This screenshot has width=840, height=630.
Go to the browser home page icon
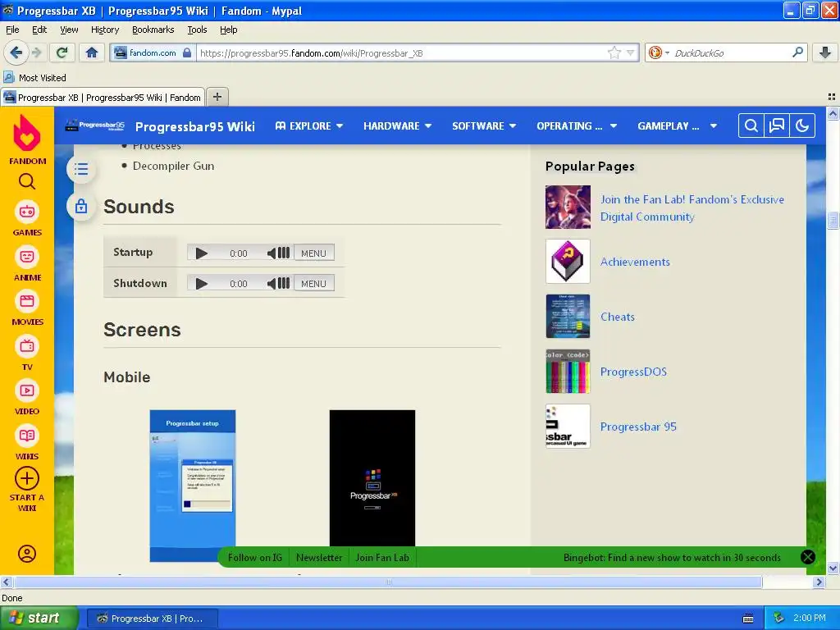coord(92,52)
